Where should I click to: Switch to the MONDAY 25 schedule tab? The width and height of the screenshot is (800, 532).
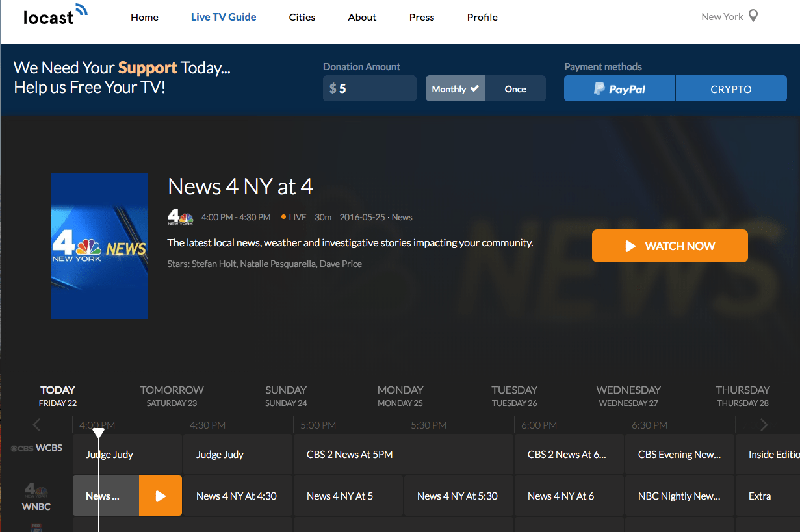[400, 396]
